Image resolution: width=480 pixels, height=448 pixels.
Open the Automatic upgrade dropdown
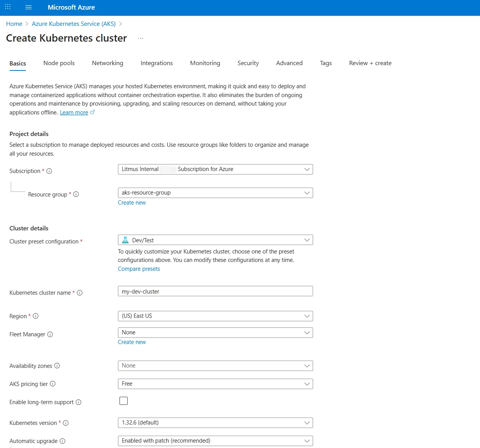click(x=215, y=441)
